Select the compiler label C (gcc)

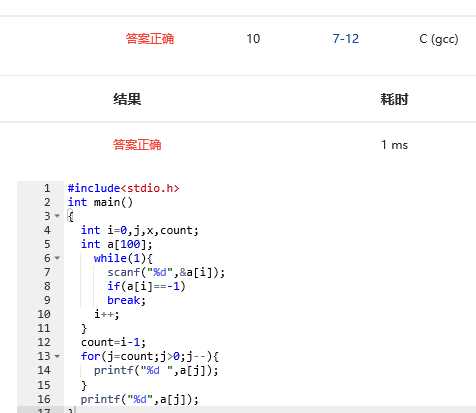(x=439, y=39)
